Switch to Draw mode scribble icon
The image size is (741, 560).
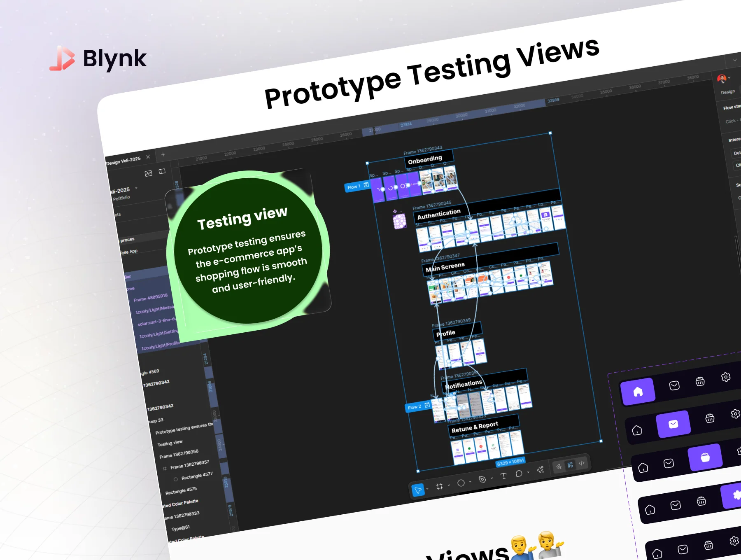click(559, 467)
